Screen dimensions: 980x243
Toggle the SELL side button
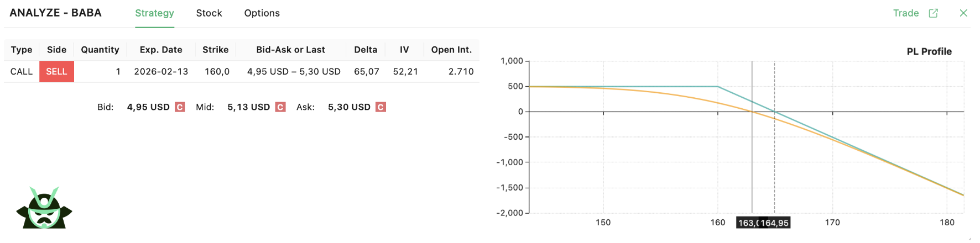tap(56, 72)
